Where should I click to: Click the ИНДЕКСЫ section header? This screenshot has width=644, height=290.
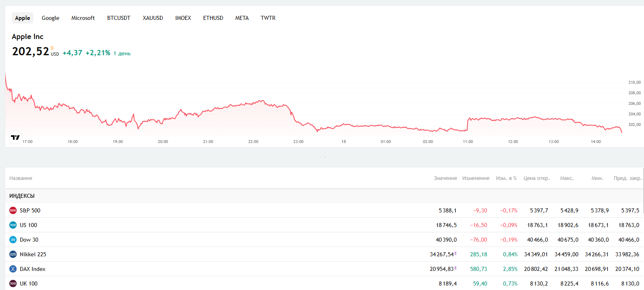coord(22,196)
